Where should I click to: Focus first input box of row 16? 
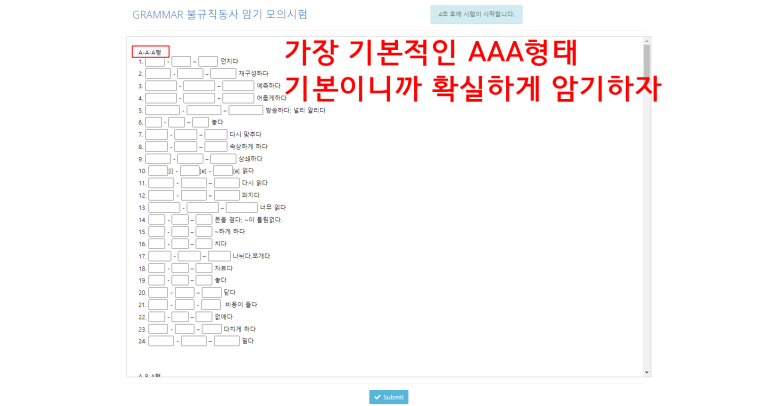tap(156, 244)
